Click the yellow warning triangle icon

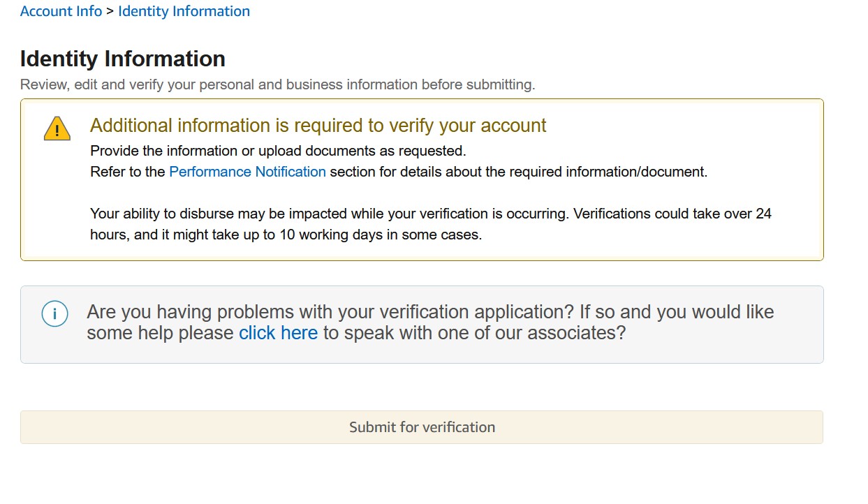tap(57, 129)
